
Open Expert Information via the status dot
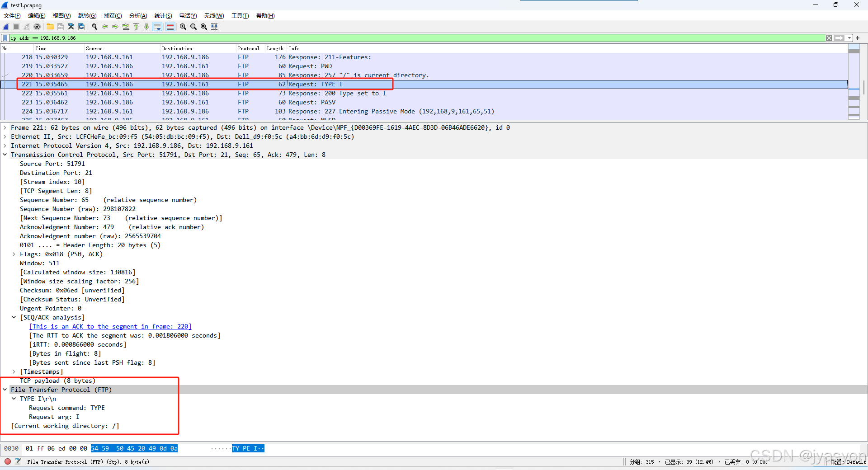(x=7, y=462)
